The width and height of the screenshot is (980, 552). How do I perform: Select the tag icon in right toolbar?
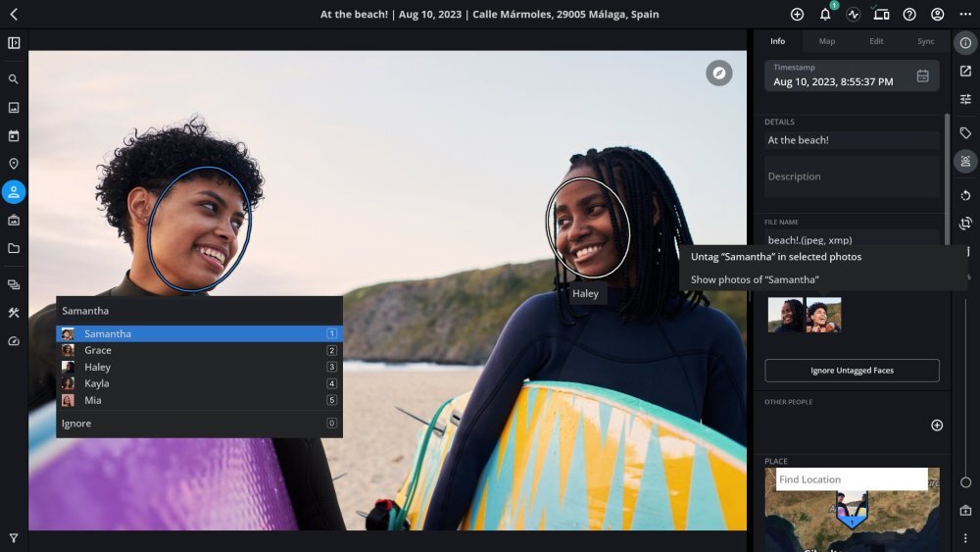(x=965, y=133)
